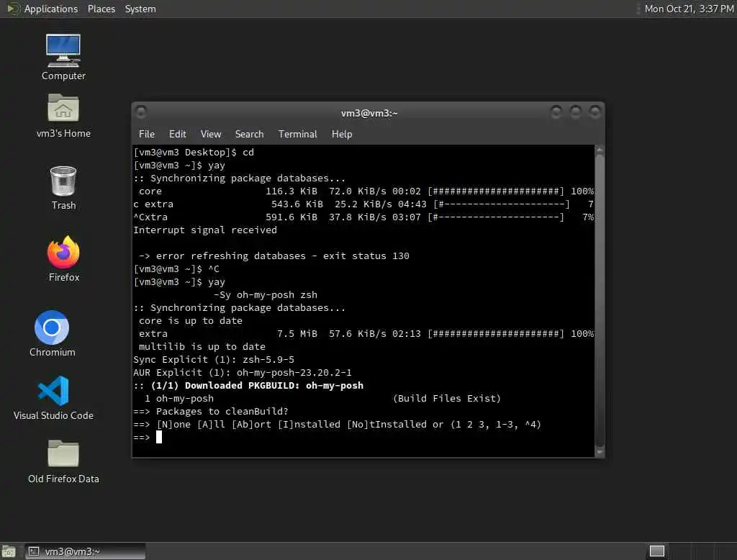
Task: Click the 591.6 KiB 7% progress bar
Action: [x=495, y=217]
